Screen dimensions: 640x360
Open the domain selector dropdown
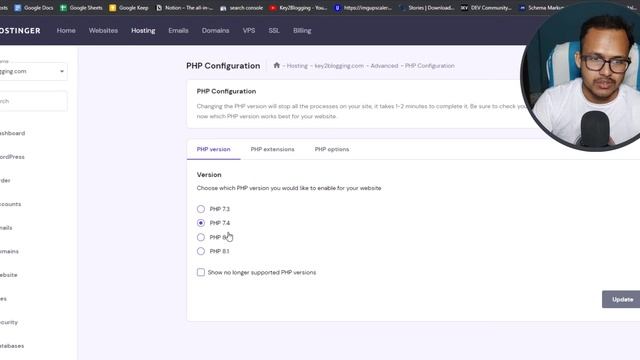coord(33,71)
